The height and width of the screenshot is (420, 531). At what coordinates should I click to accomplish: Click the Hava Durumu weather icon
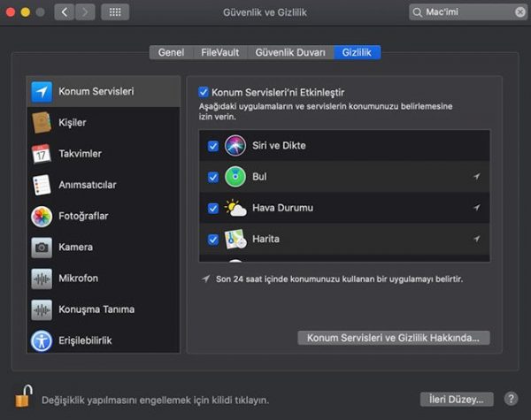(x=235, y=208)
